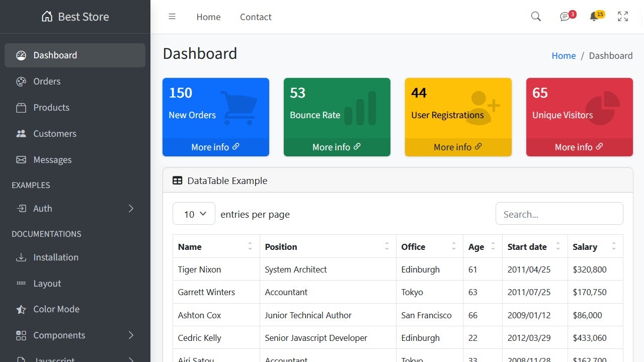Click the fullscreen expand icon
This screenshot has width=644, height=362.
click(x=623, y=17)
